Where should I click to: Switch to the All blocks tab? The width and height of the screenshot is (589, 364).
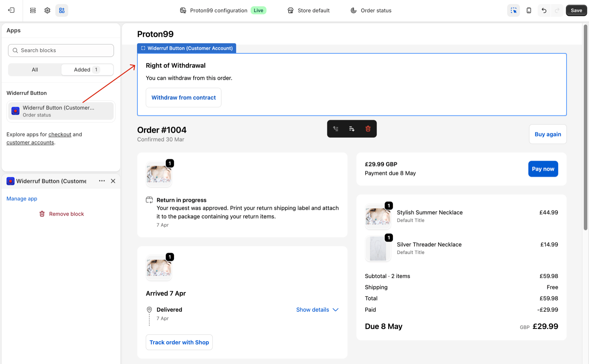(x=35, y=69)
